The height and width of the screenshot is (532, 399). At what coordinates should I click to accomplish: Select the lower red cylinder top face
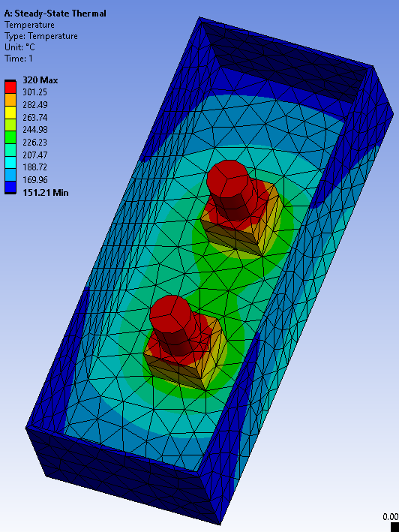(x=170, y=313)
